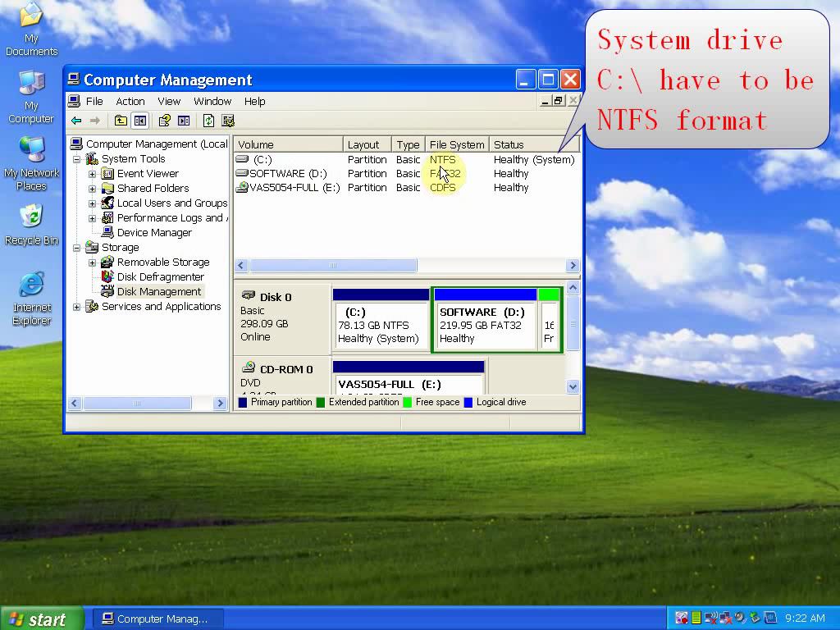The image size is (840, 630).
Task: Click the Start button
Action: coord(41,619)
